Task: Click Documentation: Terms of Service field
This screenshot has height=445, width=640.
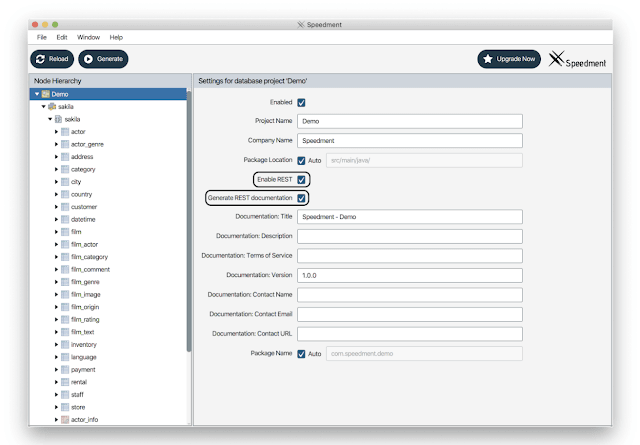Action: [x=410, y=256]
